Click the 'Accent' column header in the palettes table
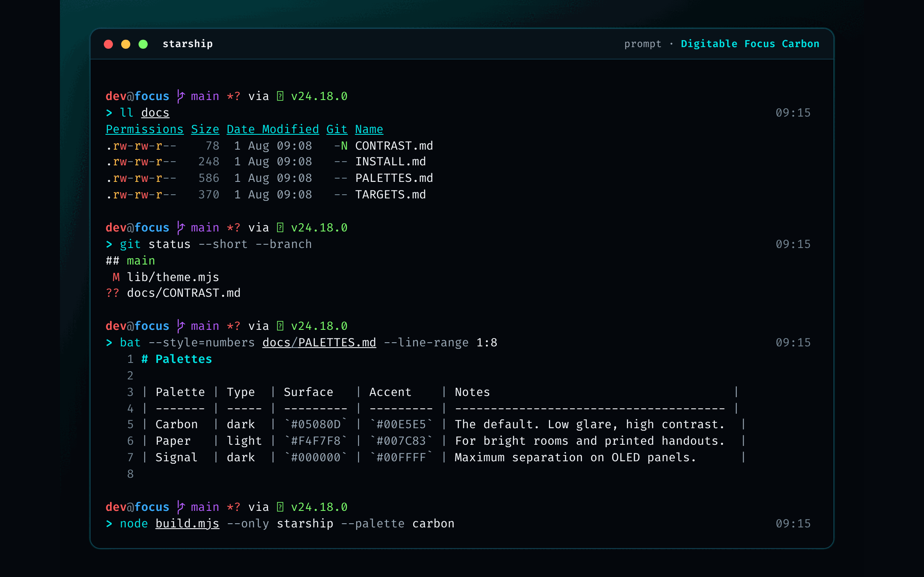The height and width of the screenshot is (577, 924). pyautogui.click(x=390, y=392)
